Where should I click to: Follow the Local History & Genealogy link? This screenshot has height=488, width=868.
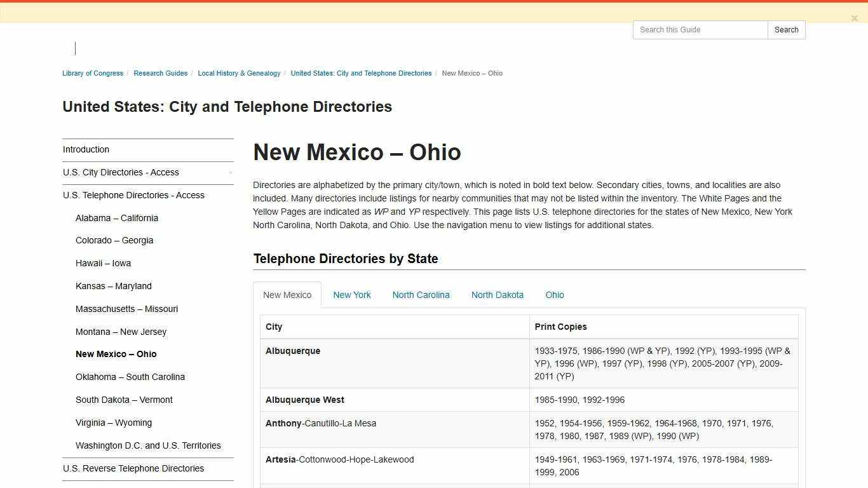pos(239,73)
